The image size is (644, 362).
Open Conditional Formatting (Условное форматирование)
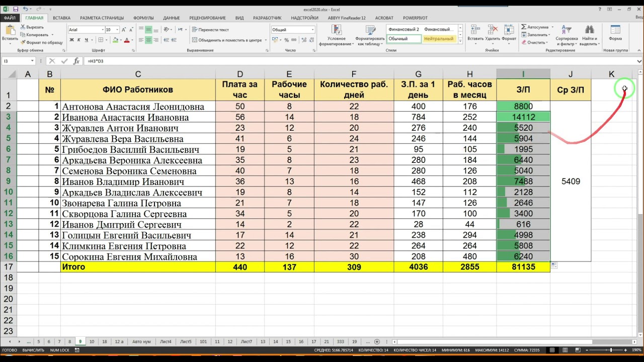(x=337, y=35)
